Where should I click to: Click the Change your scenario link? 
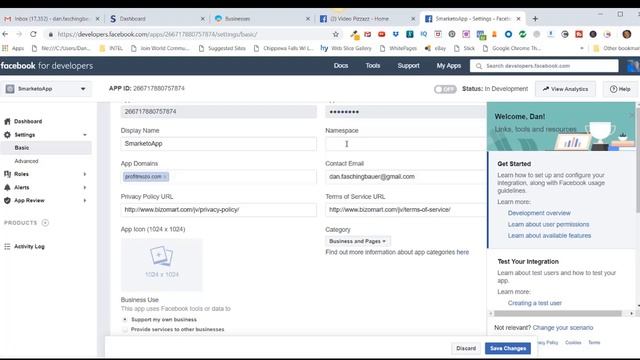[x=562, y=327]
